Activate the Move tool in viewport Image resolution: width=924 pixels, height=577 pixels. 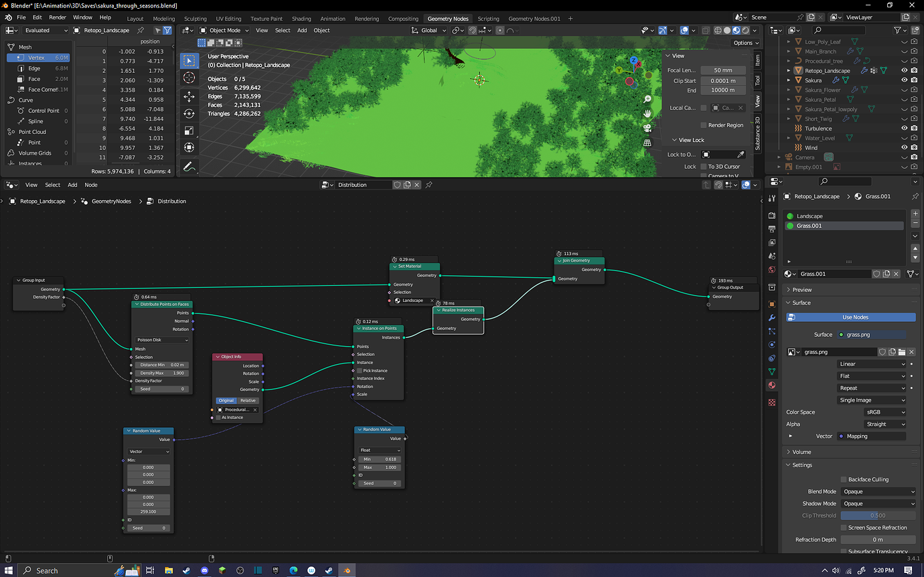(x=189, y=96)
